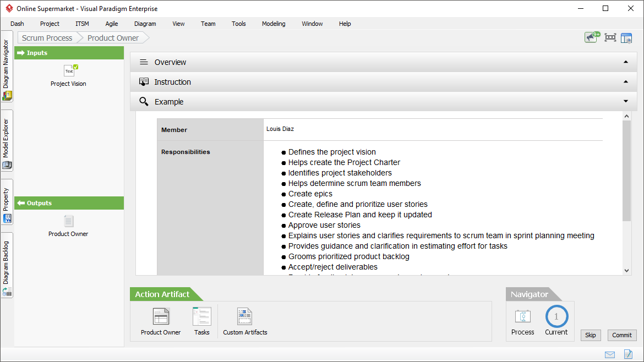The image size is (644, 362).
Task: Click 'Defines the project vision' bullet
Action: [x=332, y=152]
